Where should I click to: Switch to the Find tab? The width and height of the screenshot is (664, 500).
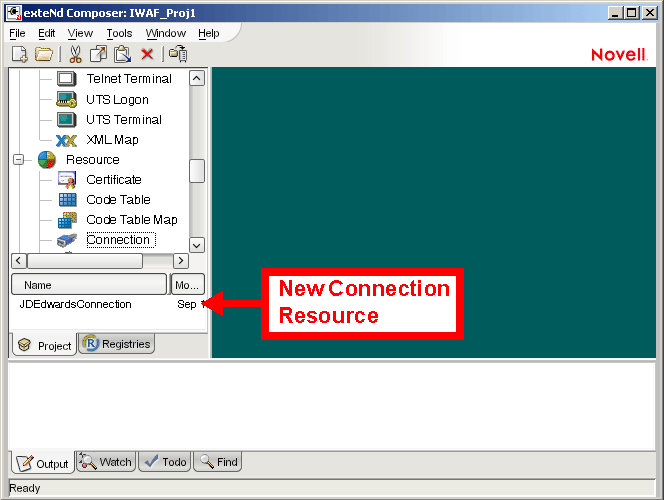click(218, 461)
